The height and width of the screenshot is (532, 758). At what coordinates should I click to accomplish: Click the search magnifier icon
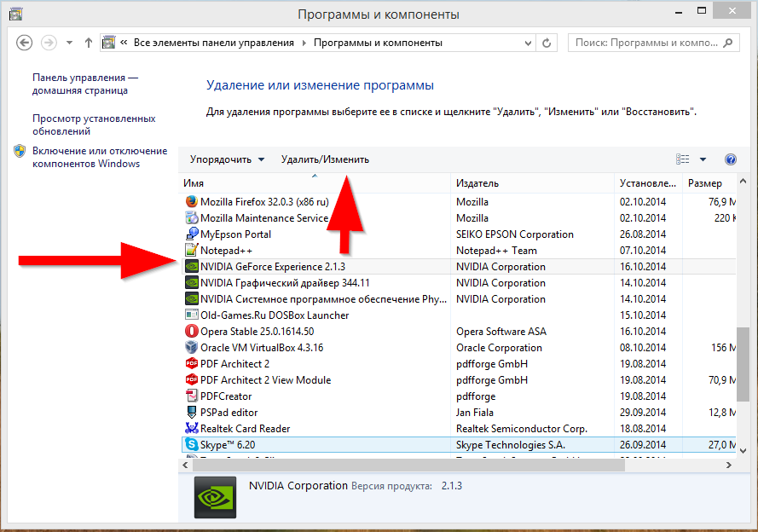coord(727,43)
